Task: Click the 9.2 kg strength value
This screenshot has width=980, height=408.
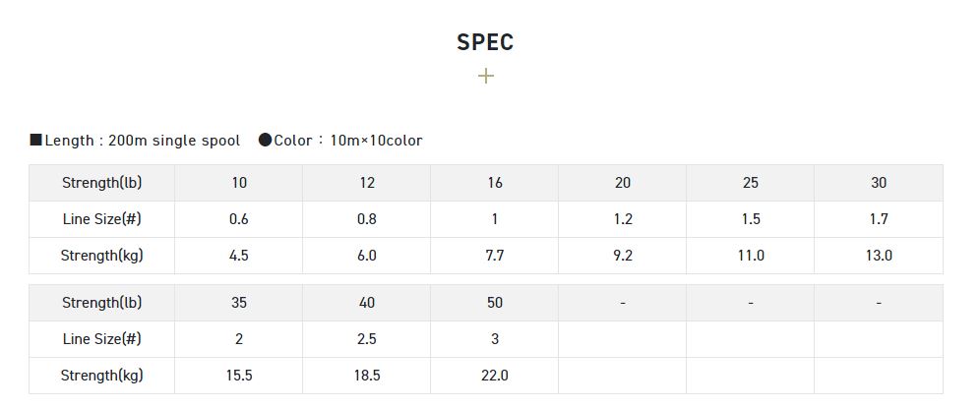Action: pos(623,256)
